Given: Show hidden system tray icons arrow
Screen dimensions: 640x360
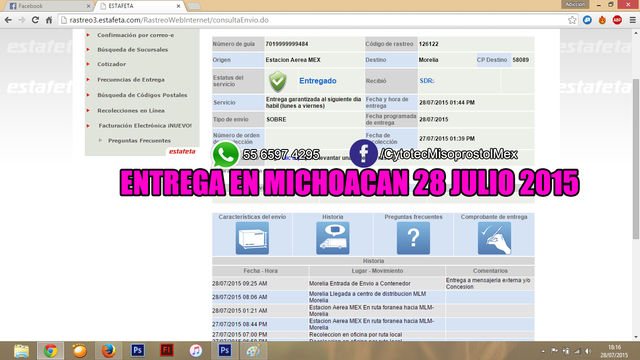Looking at the screenshot, I should 543,351.
